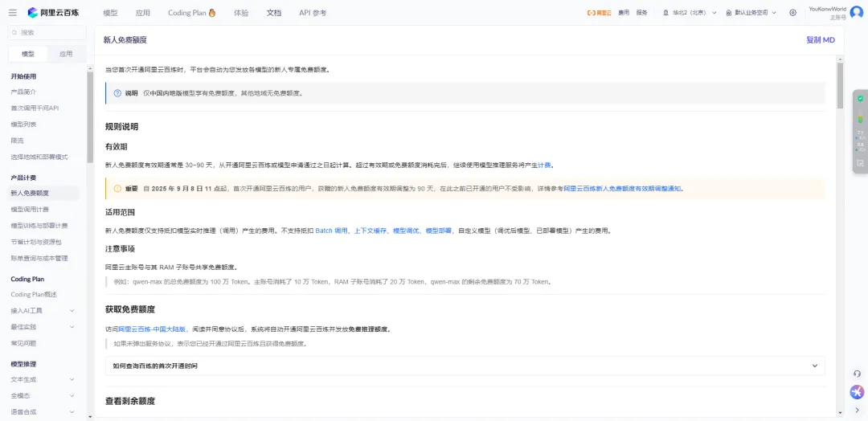Click the 查看剩余额度 heading

pyautogui.click(x=130, y=401)
